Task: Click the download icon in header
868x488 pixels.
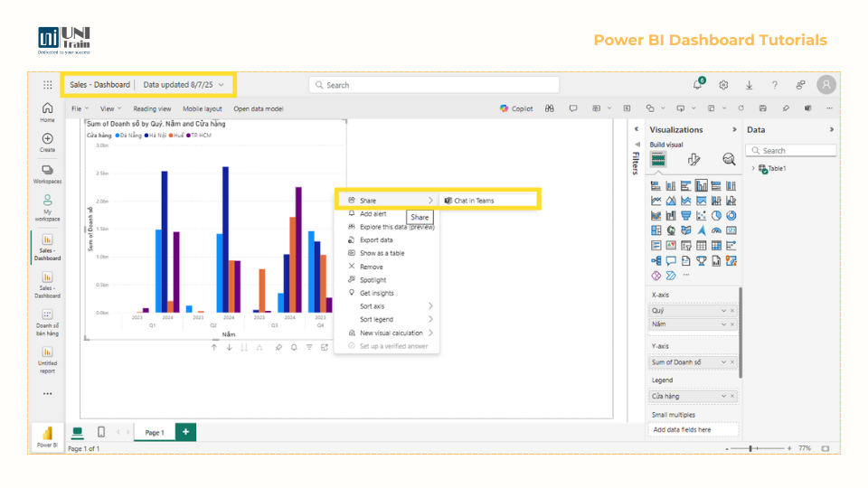Action: click(x=749, y=85)
